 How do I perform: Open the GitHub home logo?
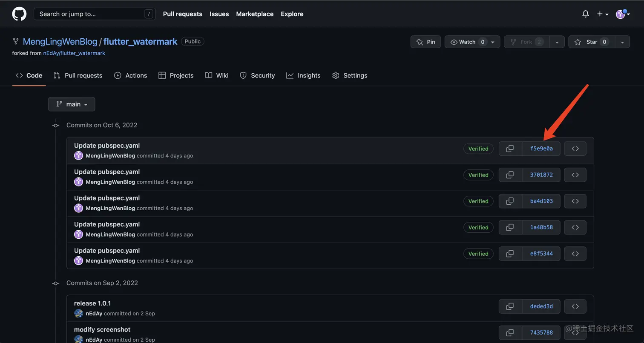pyautogui.click(x=19, y=14)
